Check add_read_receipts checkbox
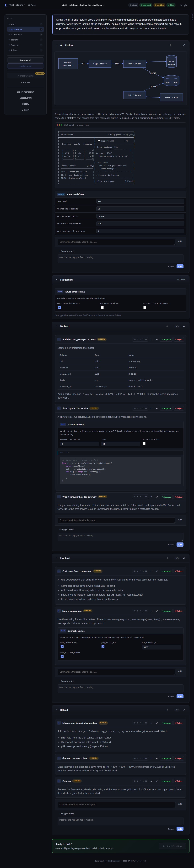 coord(102,308)
